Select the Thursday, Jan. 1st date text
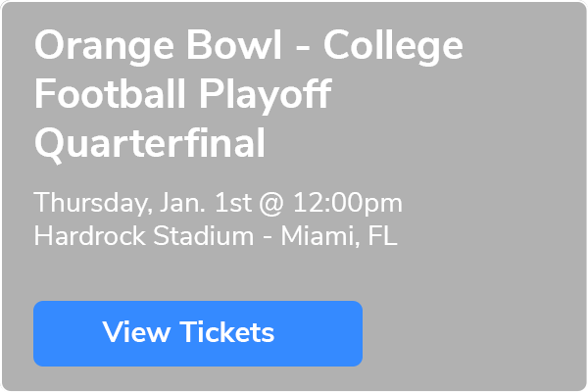The image size is (588, 392). 143,203
